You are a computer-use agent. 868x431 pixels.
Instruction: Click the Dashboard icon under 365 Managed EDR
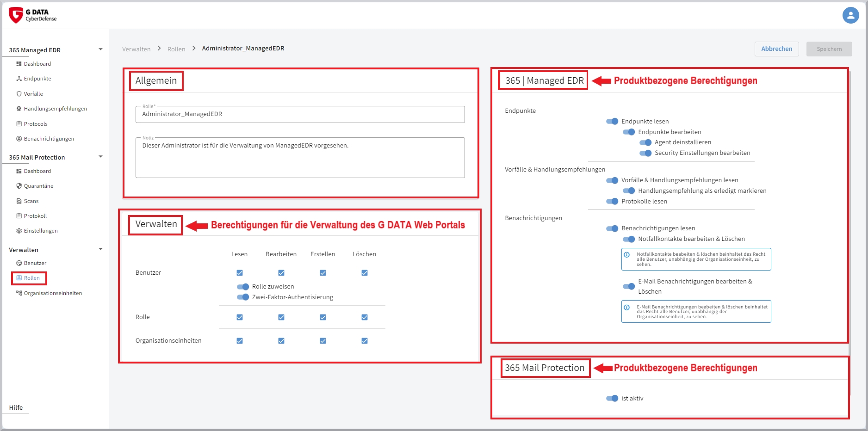[19, 64]
